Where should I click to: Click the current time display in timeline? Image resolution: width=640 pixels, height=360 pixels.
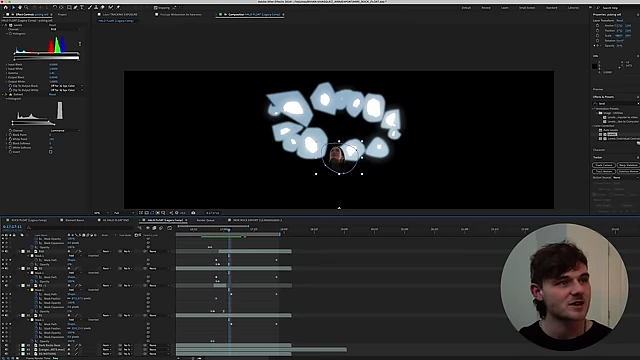tap(12, 227)
